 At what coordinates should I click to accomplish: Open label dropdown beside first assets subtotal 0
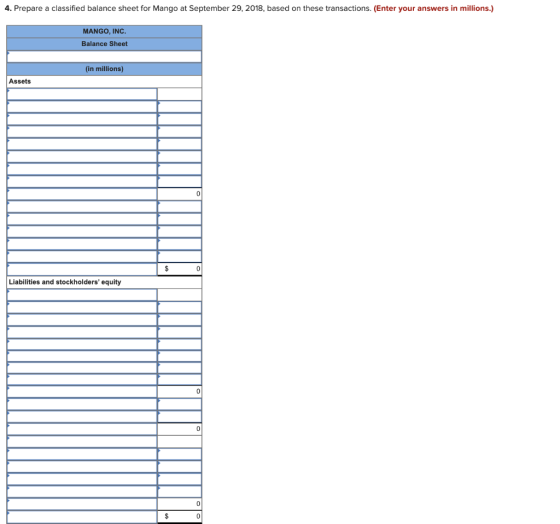coord(82,194)
